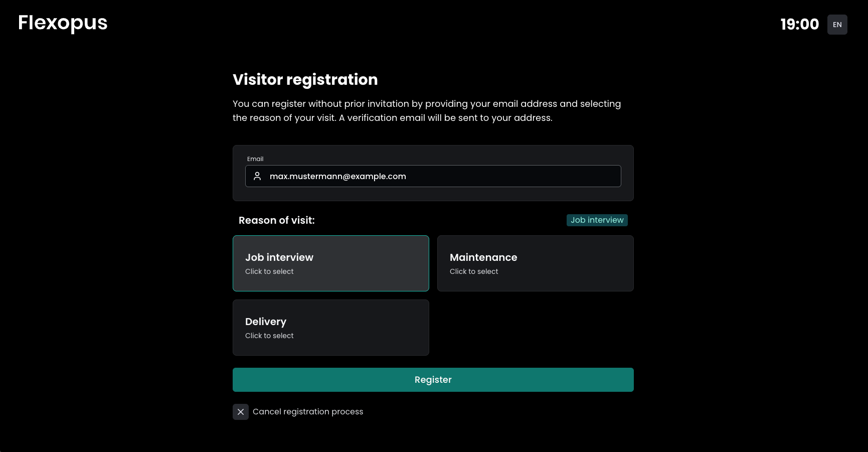
Task: Choose the Maintenance visit reason card
Action: point(535,263)
